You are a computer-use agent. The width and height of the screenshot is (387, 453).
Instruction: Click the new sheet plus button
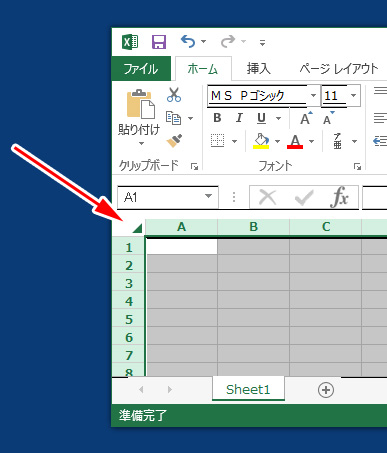coord(326,390)
